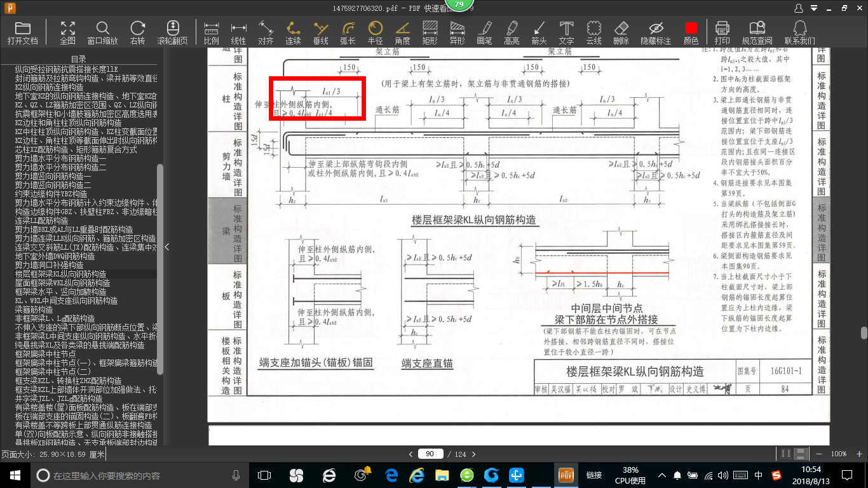Select the 画笔 pen drawing tool

pyautogui.click(x=484, y=32)
